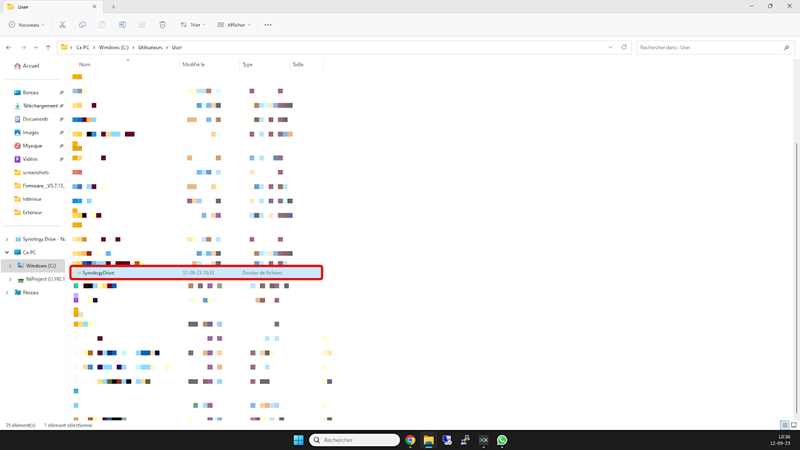This screenshot has height=450, width=800.
Task: Click the Copy icon in toolbar
Action: [x=82, y=25]
